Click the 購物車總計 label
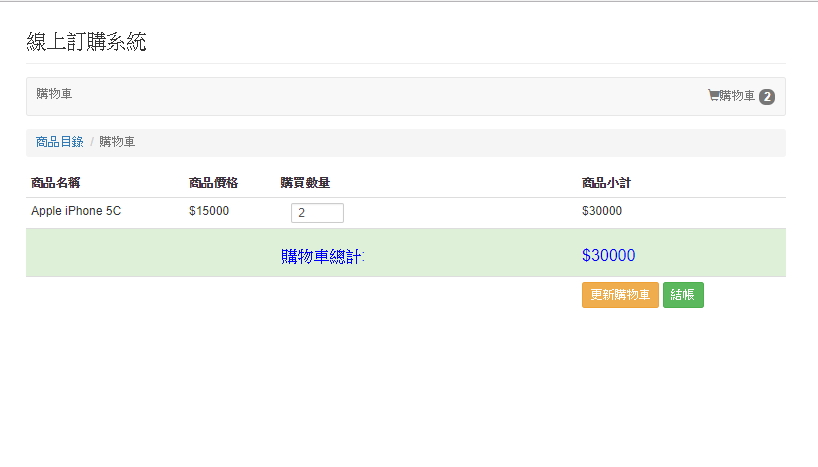 coord(322,256)
